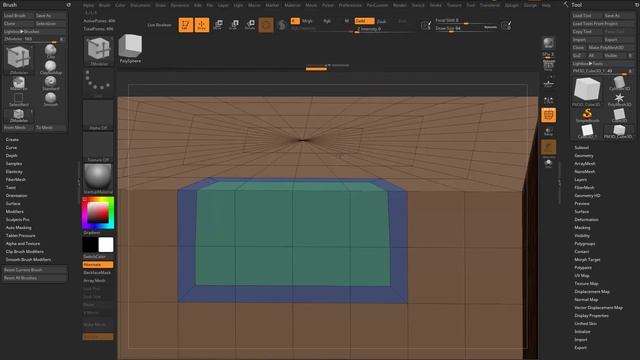Open the Document menu
Screen dimensions: 640x360
click(x=140, y=5)
